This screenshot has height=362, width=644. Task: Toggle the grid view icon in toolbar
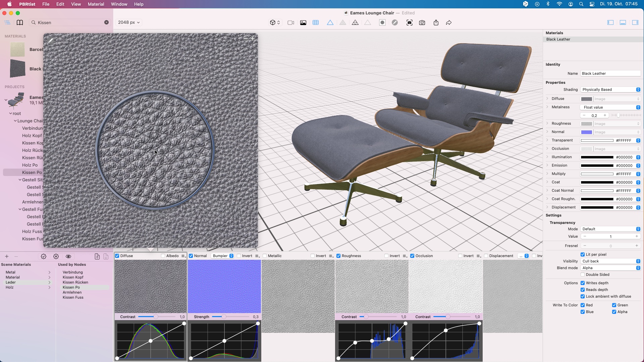[x=316, y=22]
